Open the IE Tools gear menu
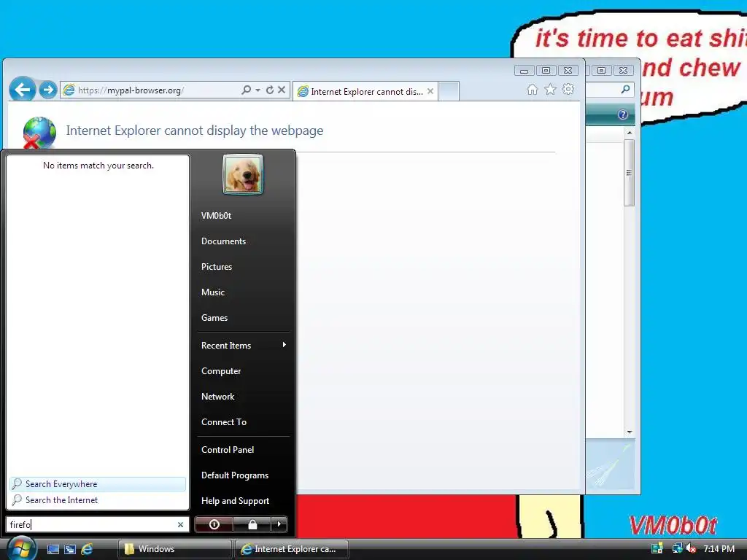747x560 pixels. tap(568, 89)
